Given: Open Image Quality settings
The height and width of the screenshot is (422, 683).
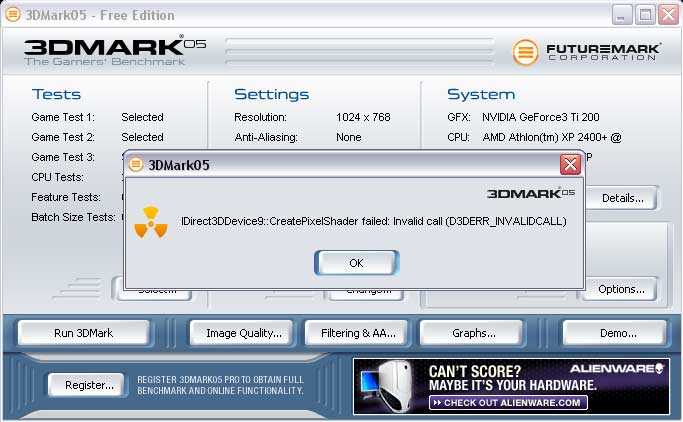Looking at the screenshot, I should pyautogui.click(x=243, y=333).
